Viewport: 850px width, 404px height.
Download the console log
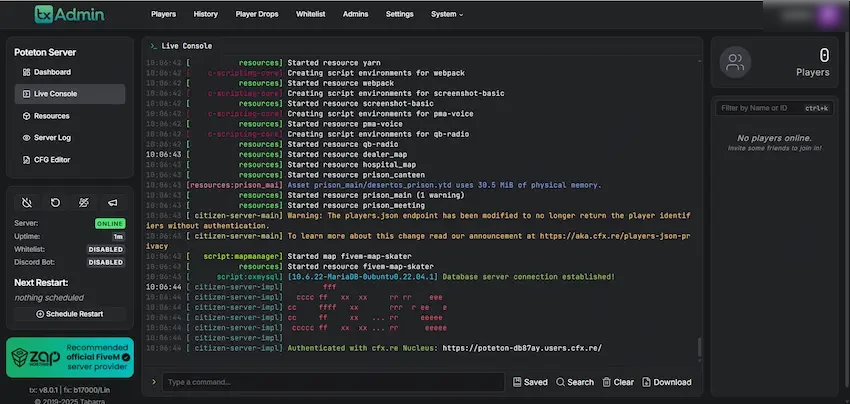[667, 382]
